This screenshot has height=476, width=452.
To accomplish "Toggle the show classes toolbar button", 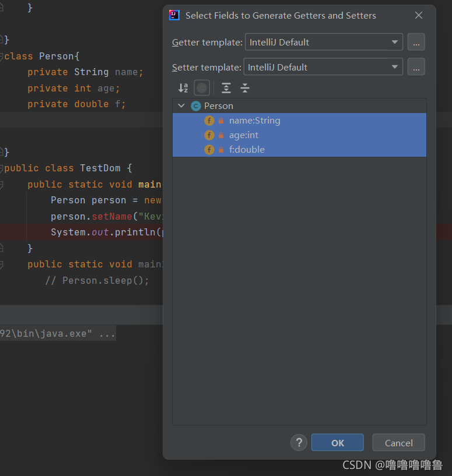I will pyautogui.click(x=202, y=88).
